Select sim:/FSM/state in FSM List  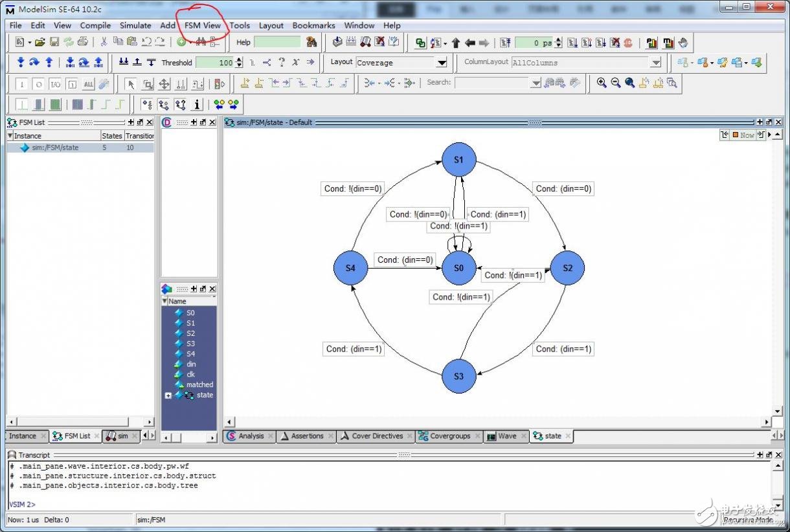(x=55, y=148)
